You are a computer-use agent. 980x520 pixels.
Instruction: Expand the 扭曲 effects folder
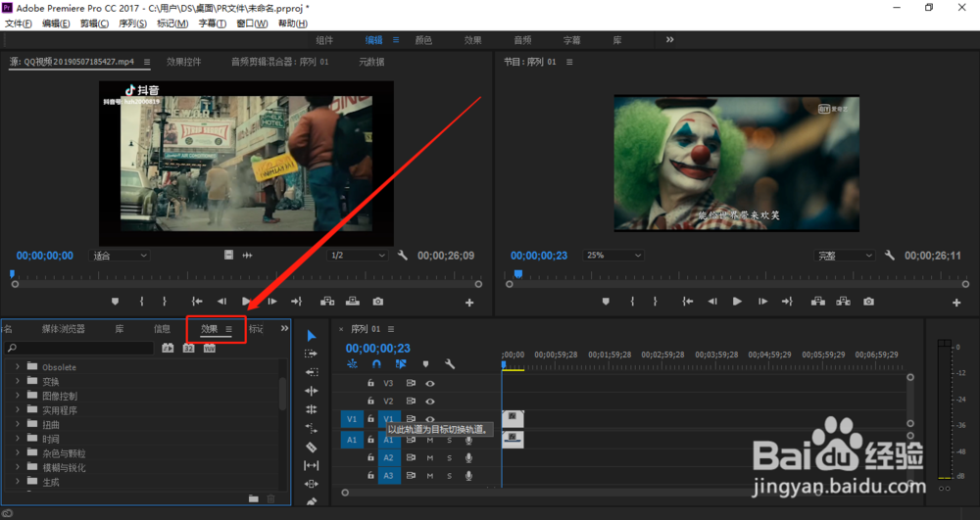pos(18,424)
